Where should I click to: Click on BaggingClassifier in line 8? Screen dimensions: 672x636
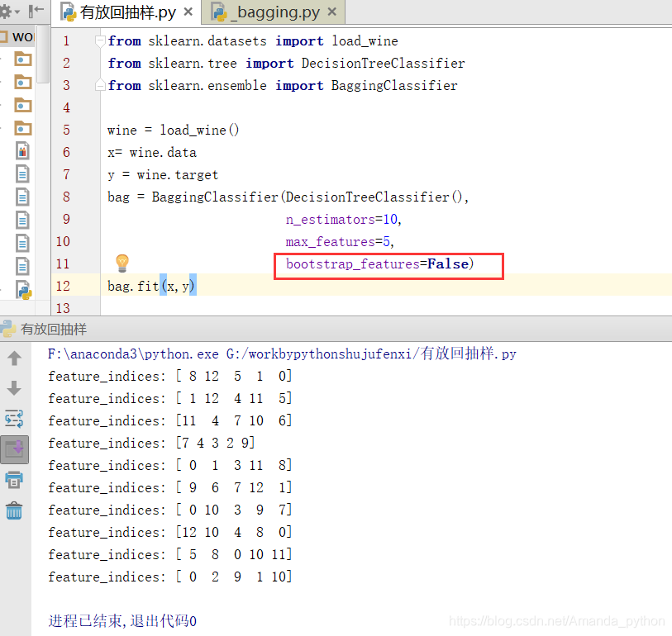click(215, 197)
